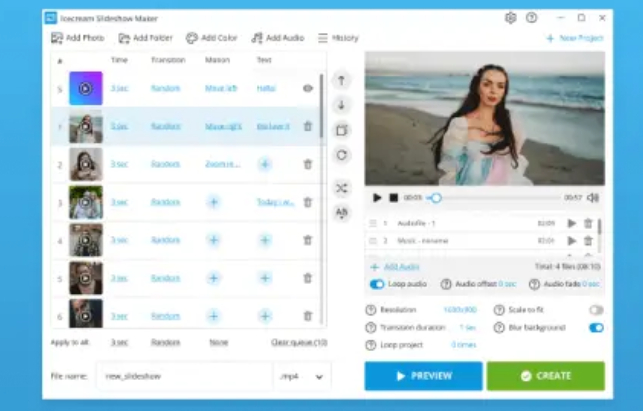Play the slideshow preview
643x411 pixels.
(377, 198)
